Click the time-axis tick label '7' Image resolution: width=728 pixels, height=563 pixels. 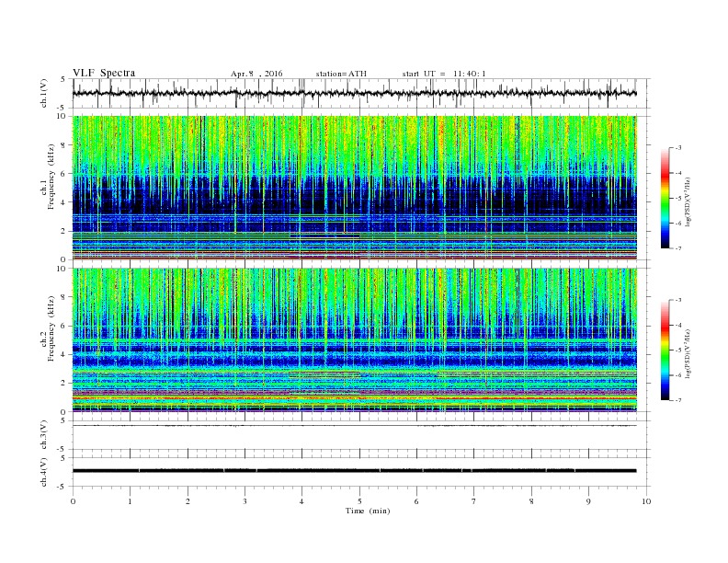[x=474, y=501]
